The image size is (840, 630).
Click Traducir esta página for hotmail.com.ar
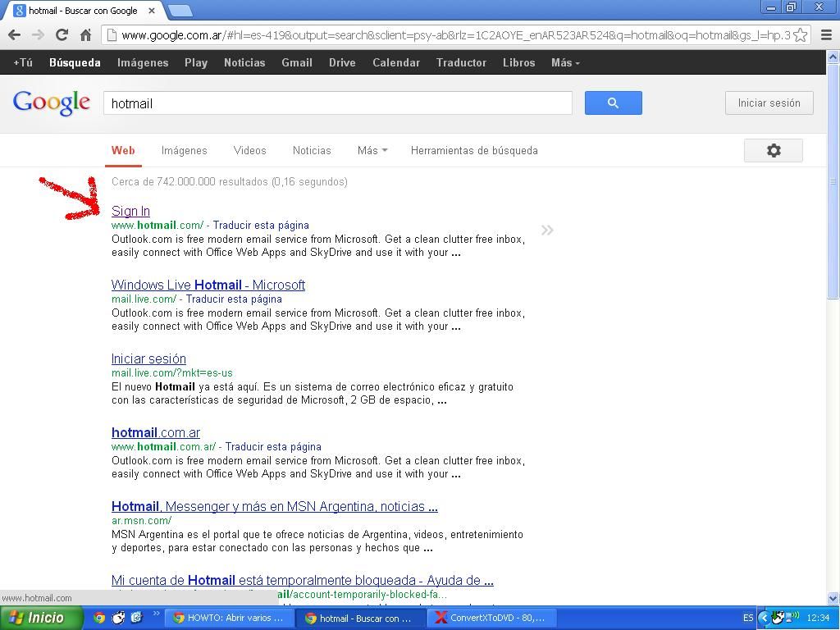point(273,447)
